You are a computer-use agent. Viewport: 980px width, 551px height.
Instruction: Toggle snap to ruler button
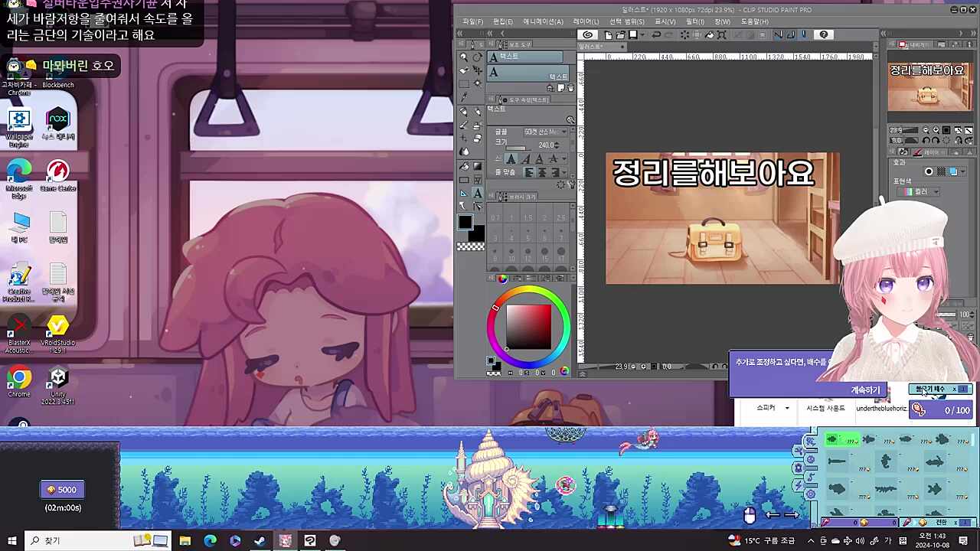779,34
